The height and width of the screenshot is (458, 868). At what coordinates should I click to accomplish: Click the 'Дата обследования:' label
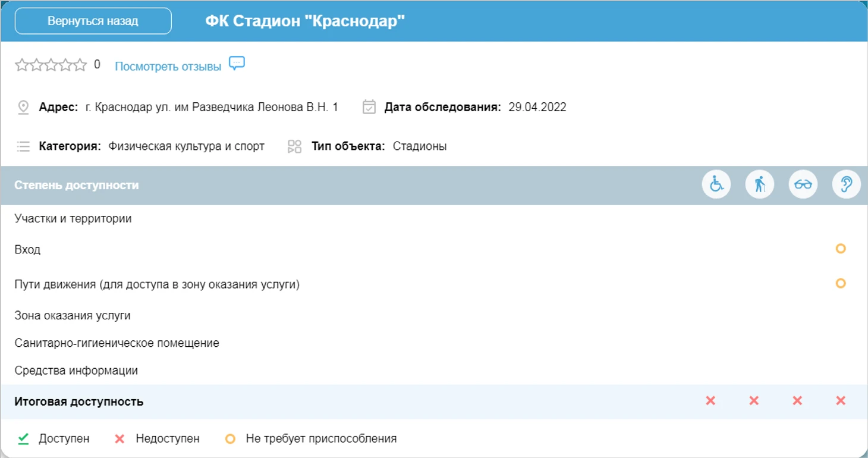pyautogui.click(x=443, y=108)
